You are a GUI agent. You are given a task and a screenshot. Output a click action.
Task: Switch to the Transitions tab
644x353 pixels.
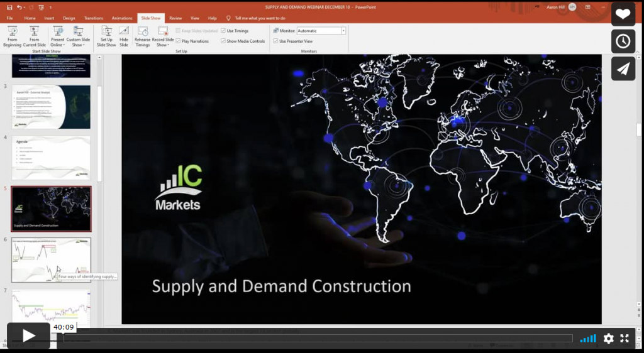coord(94,18)
